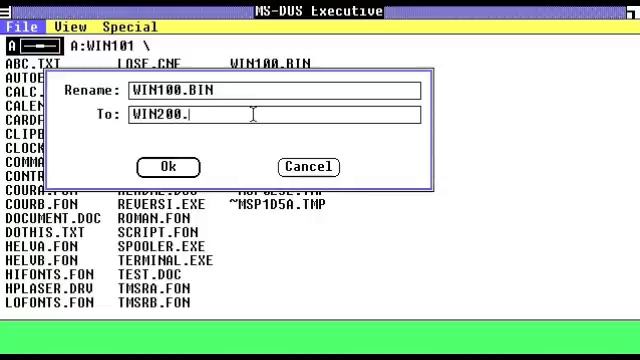This screenshot has height=360, width=640.
Task: Open the File menu
Action: point(22,27)
